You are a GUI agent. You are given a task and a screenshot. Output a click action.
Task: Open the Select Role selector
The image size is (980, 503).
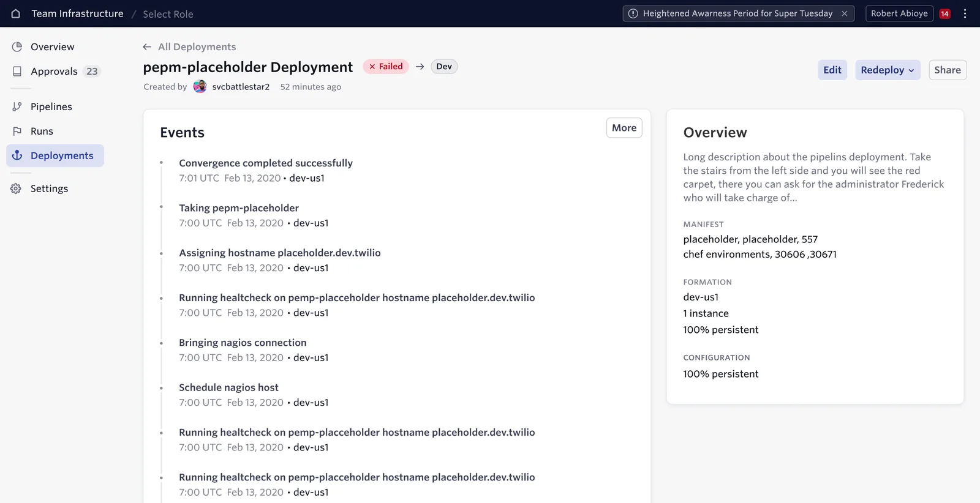168,14
